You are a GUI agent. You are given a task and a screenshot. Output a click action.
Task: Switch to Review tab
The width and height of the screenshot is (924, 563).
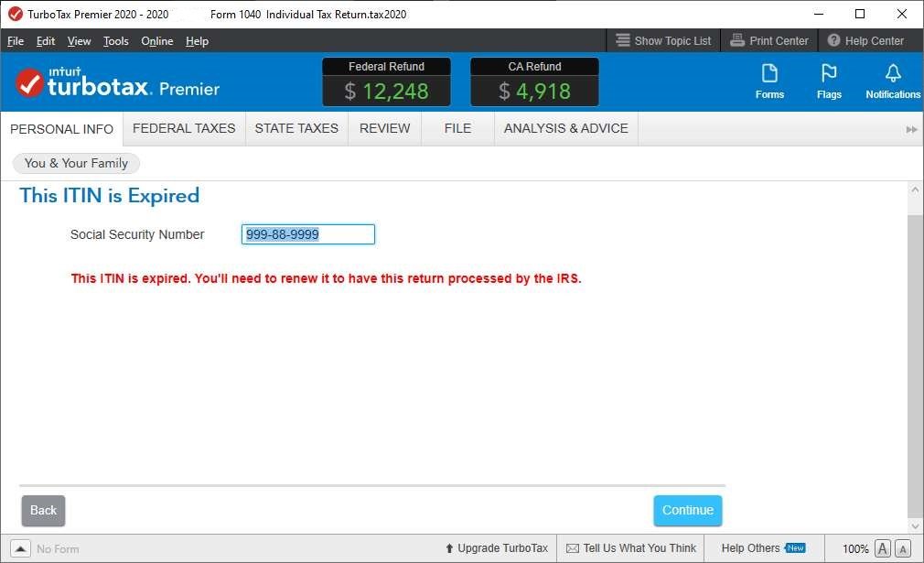tap(385, 128)
